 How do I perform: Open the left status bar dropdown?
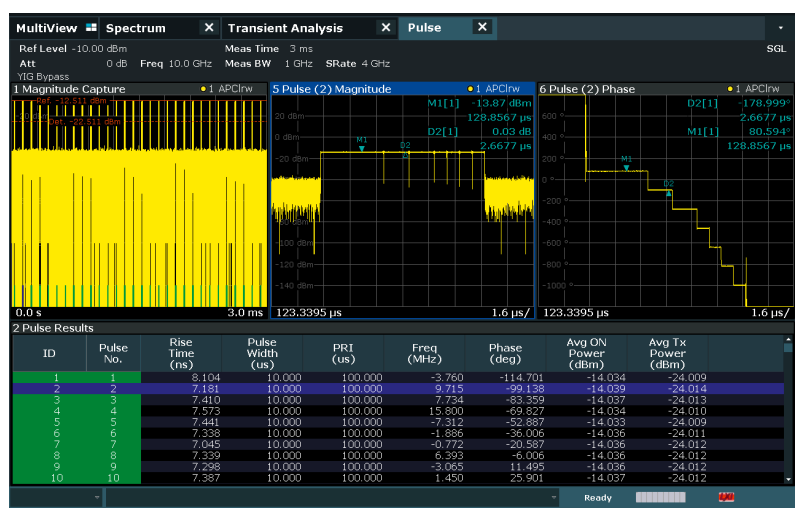pyautogui.click(x=97, y=497)
